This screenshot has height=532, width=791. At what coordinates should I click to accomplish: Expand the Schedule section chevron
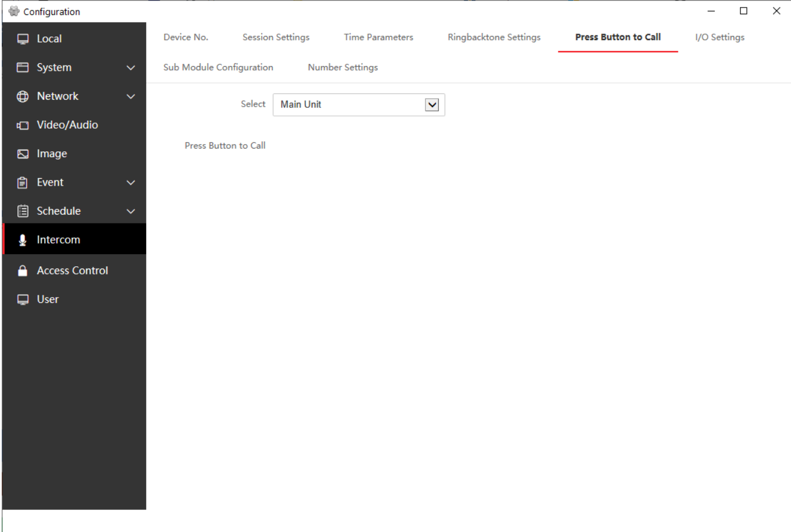click(131, 211)
